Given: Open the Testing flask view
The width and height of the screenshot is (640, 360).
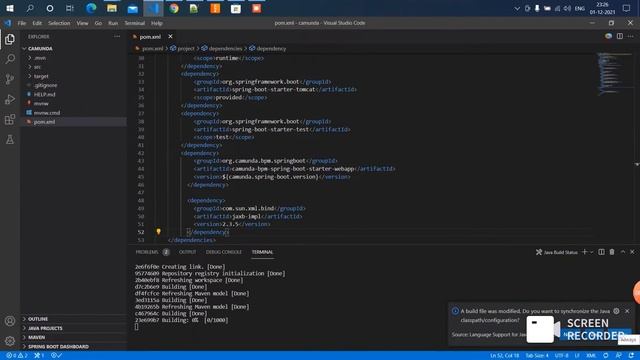Looking at the screenshot, I should (10, 140).
